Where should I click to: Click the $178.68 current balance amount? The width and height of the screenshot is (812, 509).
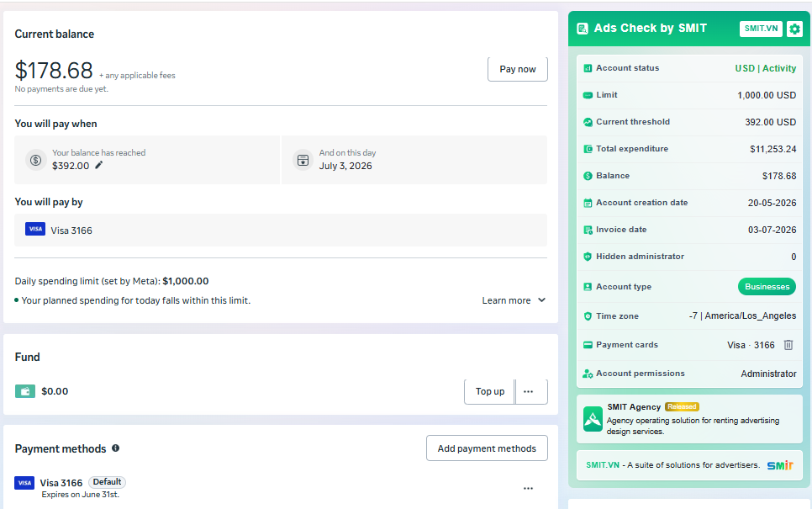pos(54,71)
